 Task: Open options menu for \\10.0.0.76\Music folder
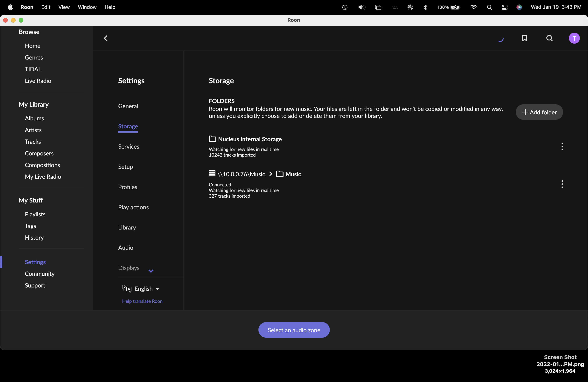562,184
